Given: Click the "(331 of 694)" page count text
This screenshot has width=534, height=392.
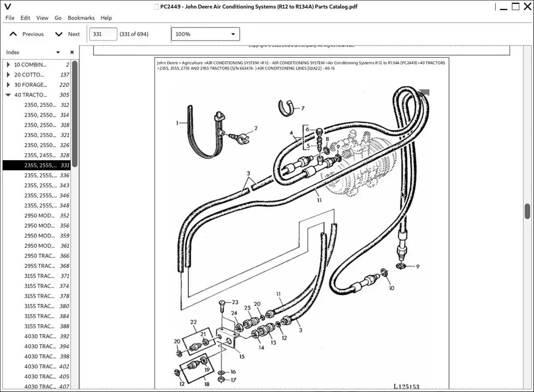Looking at the screenshot, I should tap(134, 34).
